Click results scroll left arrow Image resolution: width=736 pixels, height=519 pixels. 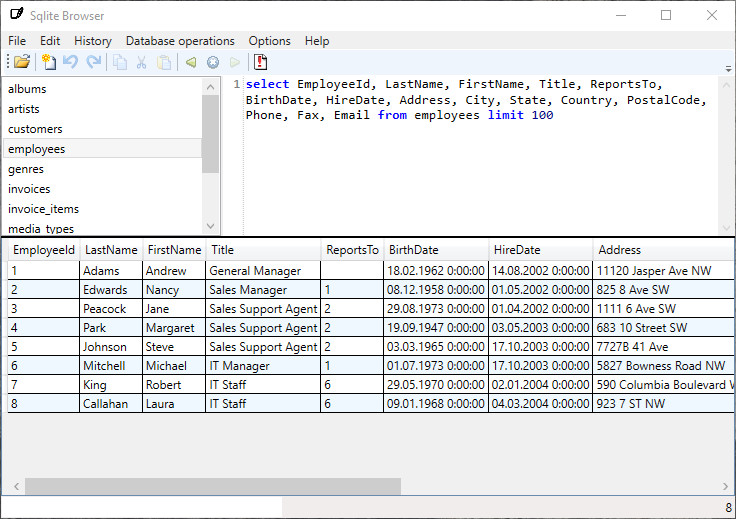(16, 486)
